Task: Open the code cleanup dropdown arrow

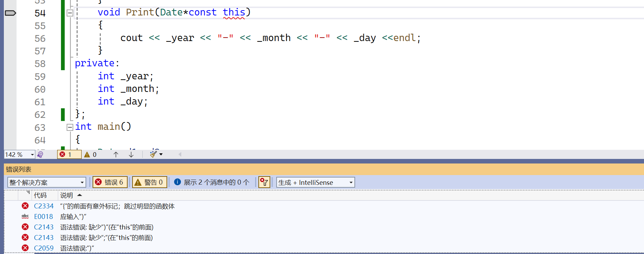Action: tap(161, 154)
